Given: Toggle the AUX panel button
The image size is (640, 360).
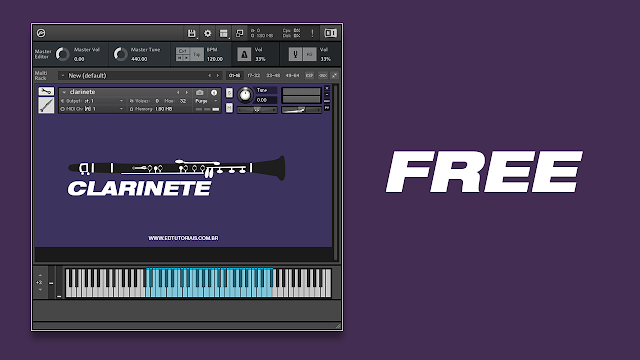Looking at the screenshot, I should click(323, 76).
